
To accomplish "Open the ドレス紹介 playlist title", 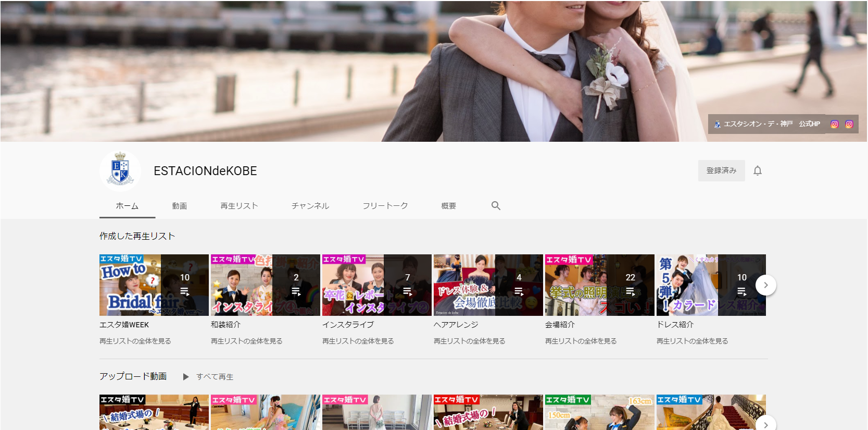I will [675, 325].
